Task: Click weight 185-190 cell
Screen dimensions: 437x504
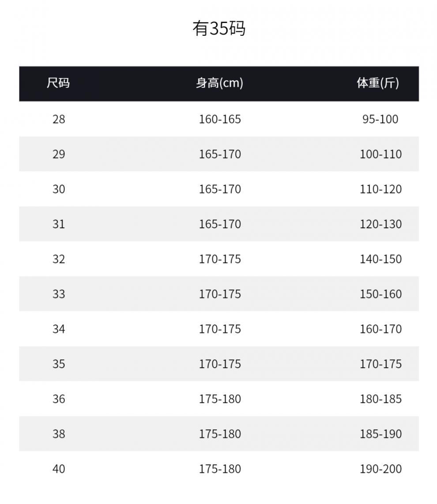Action: [x=380, y=434]
